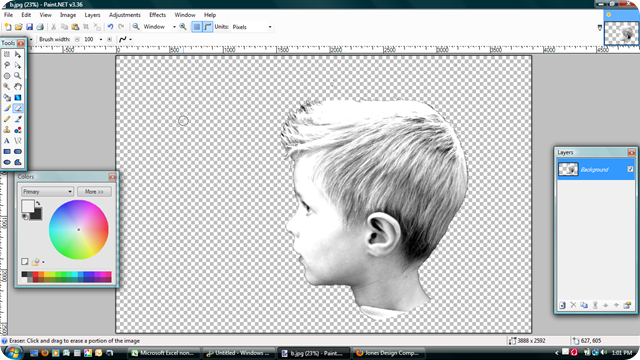Select the Clone Stamp tool

(7, 130)
